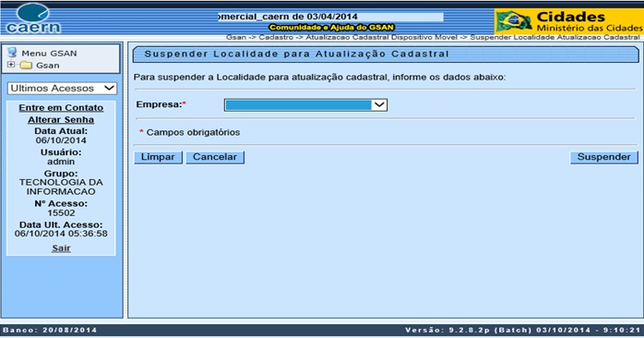Click the Versão text in status bar
The width and height of the screenshot is (644, 338).
pos(523,330)
